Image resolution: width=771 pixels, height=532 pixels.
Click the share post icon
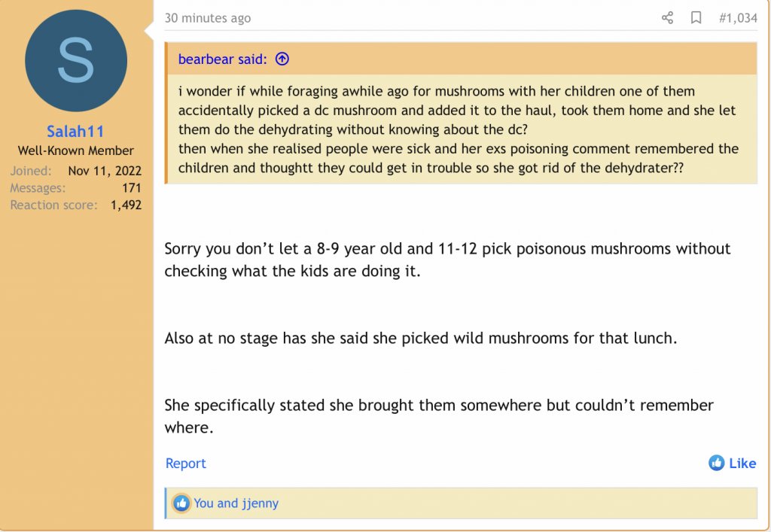coord(667,18)
